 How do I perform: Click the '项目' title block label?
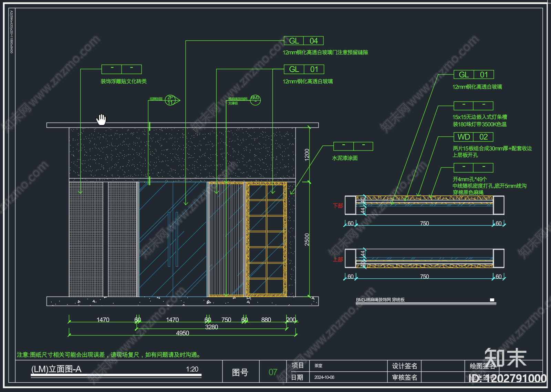coord(298,365)
